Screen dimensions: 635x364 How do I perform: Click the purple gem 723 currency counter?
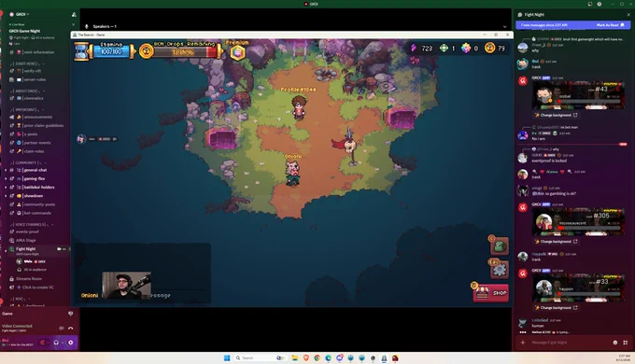421,49
